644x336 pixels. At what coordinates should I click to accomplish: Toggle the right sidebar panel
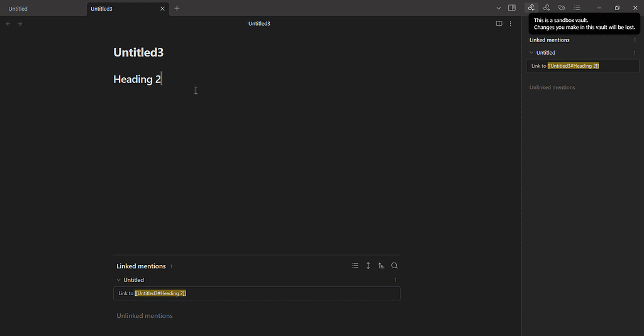[512, 8]
